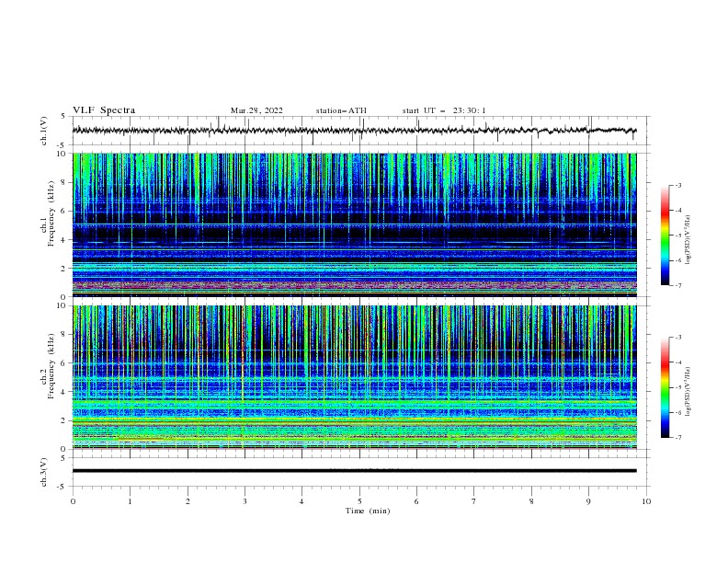728x563 pixels.
Task: Click the ch.2 spectrogram panel
Action: pyautogui.click(x=354, y=377)
